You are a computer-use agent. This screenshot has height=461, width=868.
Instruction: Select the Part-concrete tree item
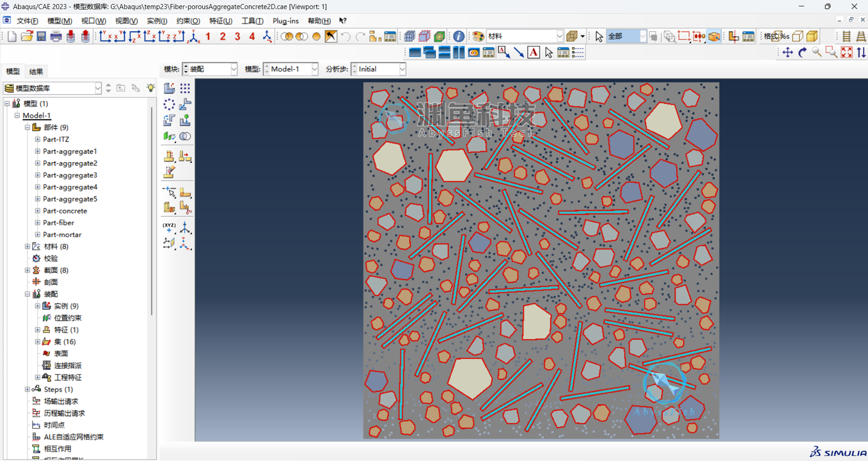point(65,211)
